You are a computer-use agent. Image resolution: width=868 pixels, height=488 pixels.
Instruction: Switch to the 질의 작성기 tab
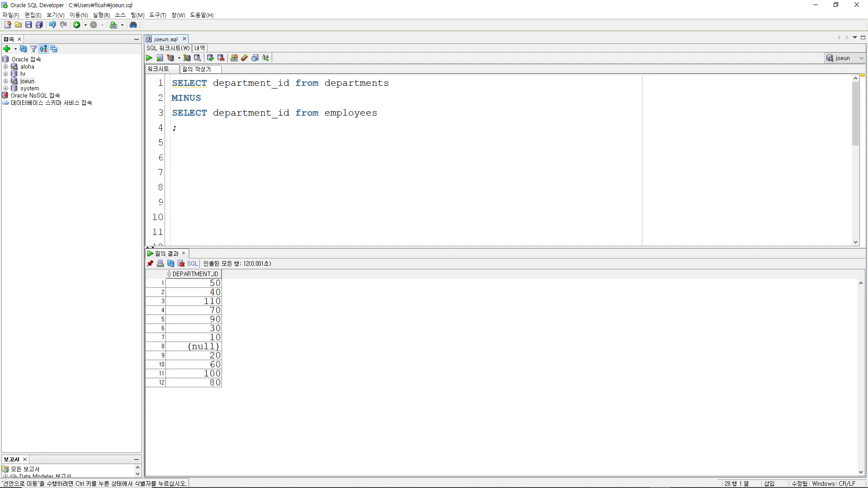coord(197,69)
